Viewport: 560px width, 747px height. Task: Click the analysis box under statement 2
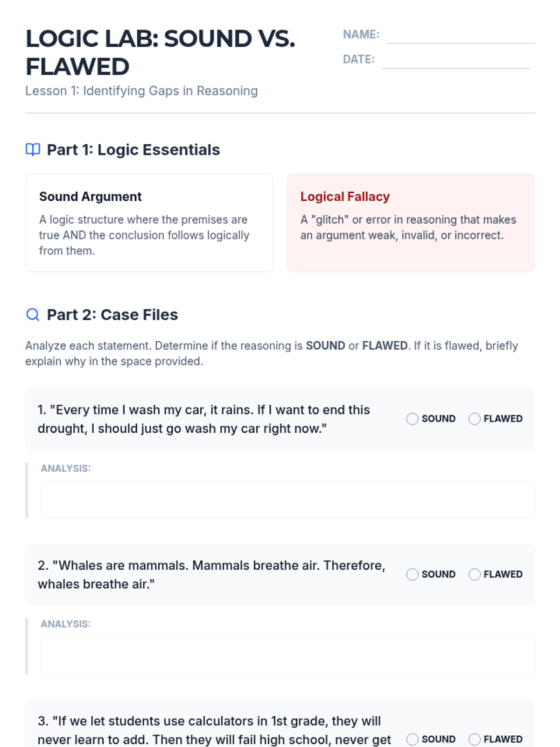287,655
